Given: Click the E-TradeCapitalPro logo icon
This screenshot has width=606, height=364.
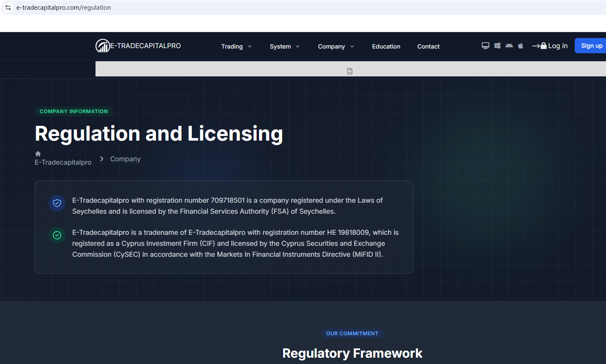Looking at the screenshot, I should 103,46.
